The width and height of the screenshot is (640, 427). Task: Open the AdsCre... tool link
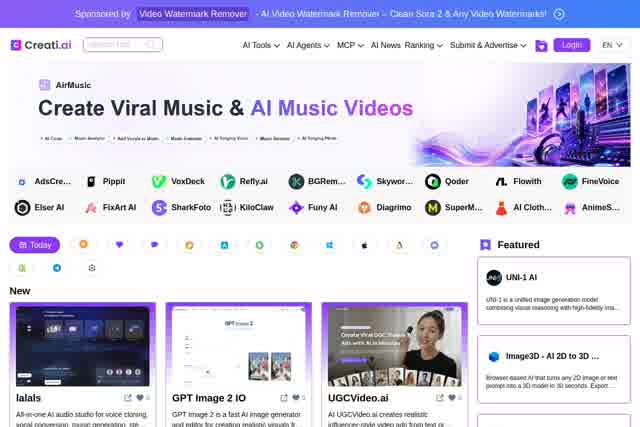44,181
